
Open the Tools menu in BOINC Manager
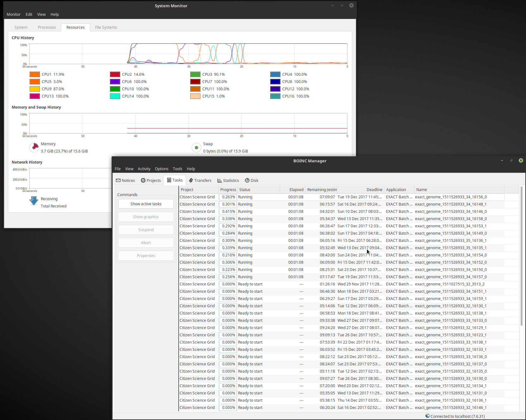178,169
